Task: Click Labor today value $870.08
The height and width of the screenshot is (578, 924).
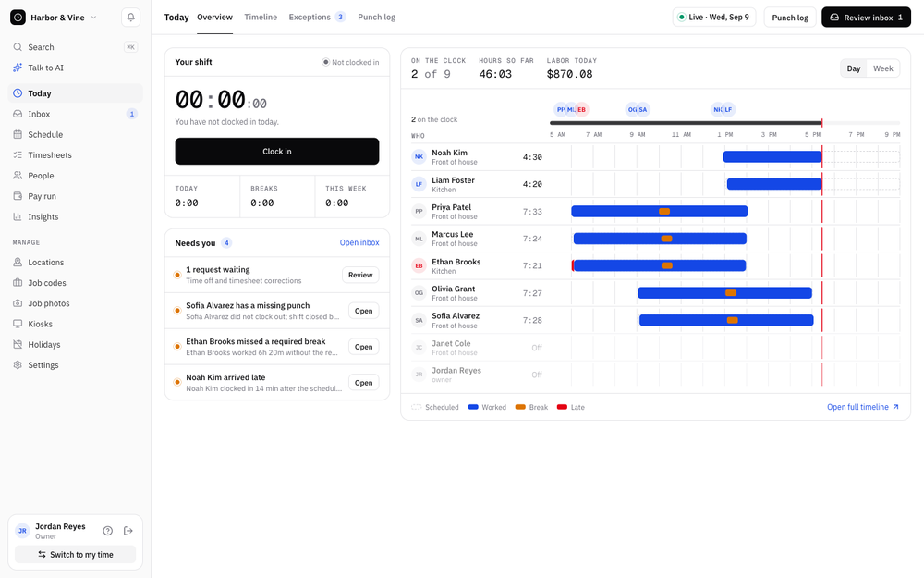Action: (569, 74)
